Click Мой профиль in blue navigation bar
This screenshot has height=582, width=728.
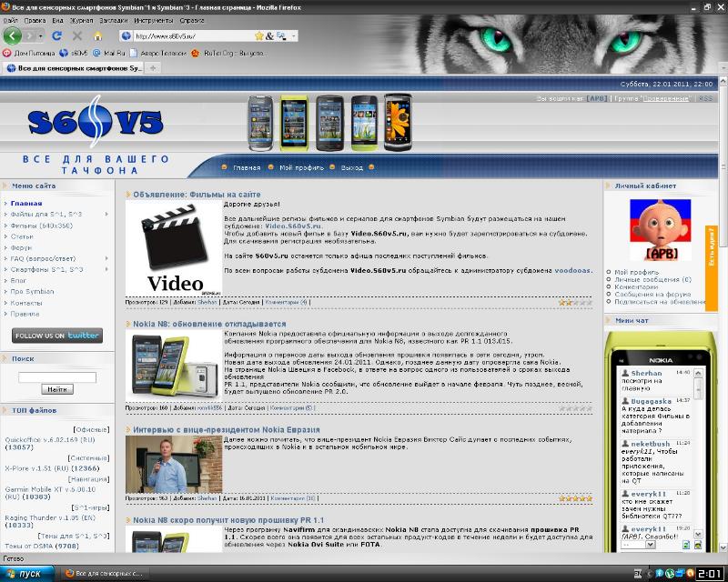(301, 167)
